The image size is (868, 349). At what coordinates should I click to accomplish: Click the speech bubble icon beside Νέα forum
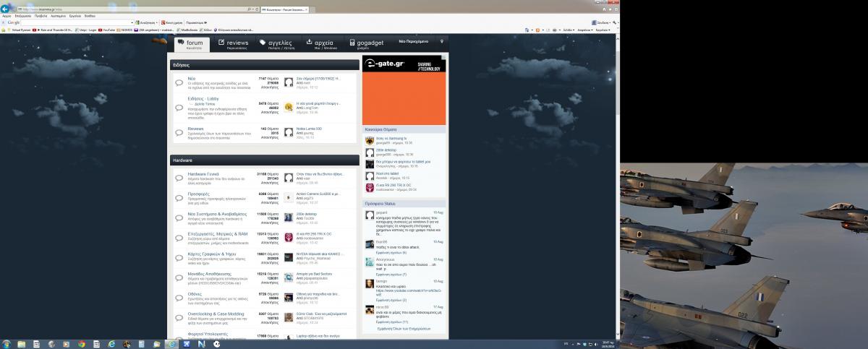tap(179, 82)
